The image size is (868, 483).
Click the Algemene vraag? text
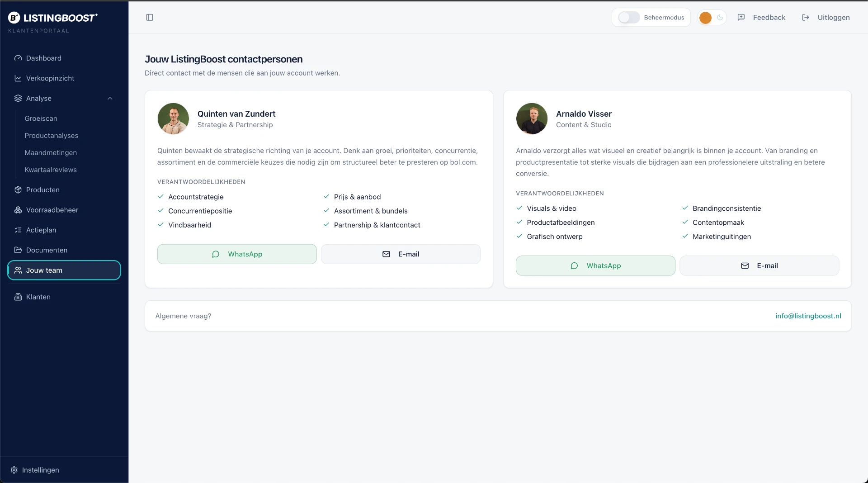point(183,316)
